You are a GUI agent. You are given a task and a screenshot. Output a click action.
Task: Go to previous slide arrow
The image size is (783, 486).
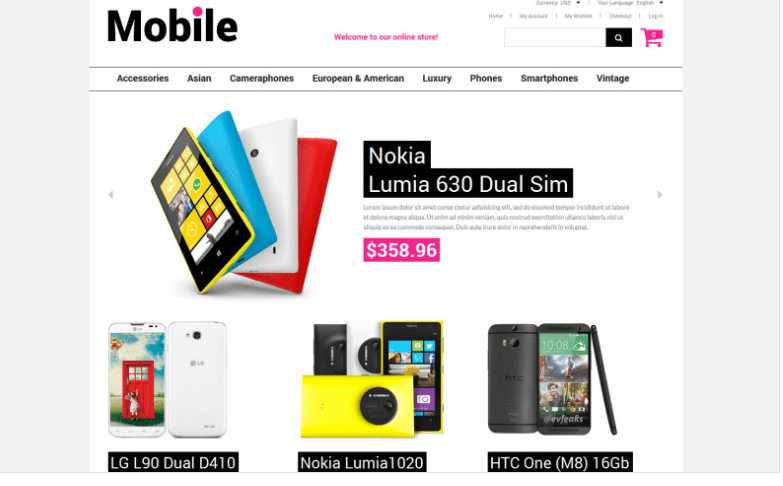pyautogui.click(x=111, y=195)
